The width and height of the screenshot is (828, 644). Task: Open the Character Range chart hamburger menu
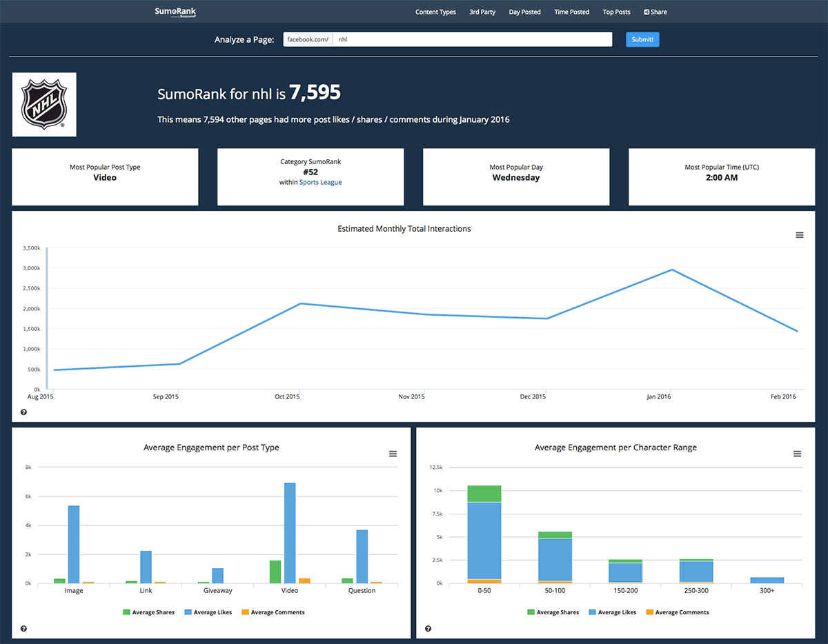pos(797,454)
